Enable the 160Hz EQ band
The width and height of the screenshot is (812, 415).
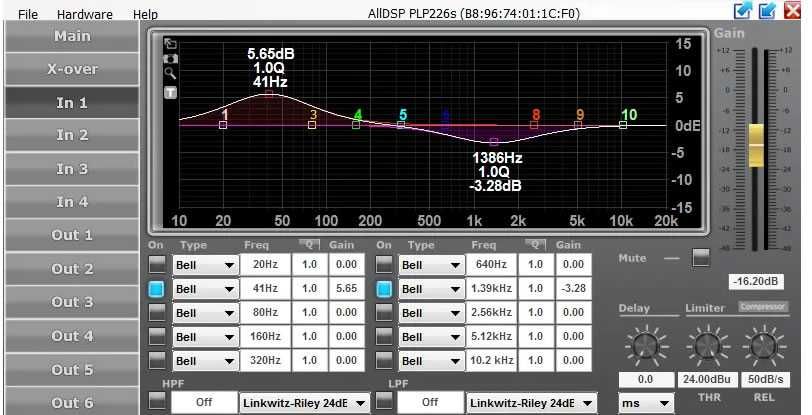click(x=156, y=336)
